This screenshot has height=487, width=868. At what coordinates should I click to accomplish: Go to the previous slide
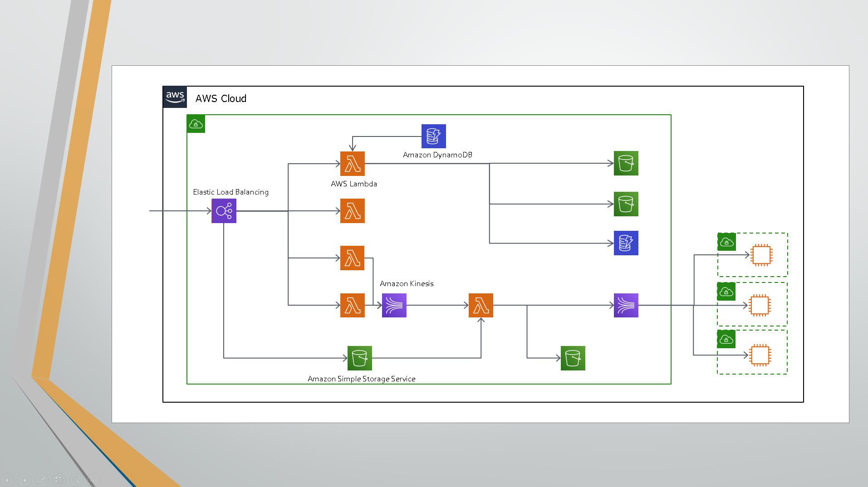pos(8,479)
